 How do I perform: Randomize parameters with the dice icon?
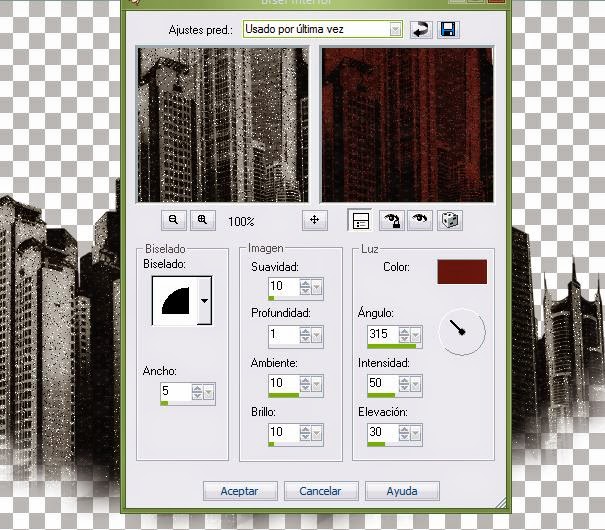coord(450,220)
